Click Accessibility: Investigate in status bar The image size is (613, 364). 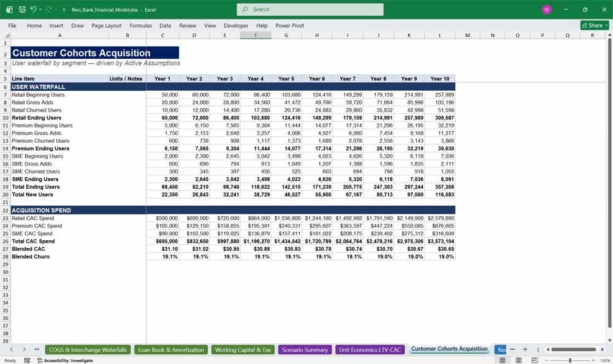coord(65,360)
